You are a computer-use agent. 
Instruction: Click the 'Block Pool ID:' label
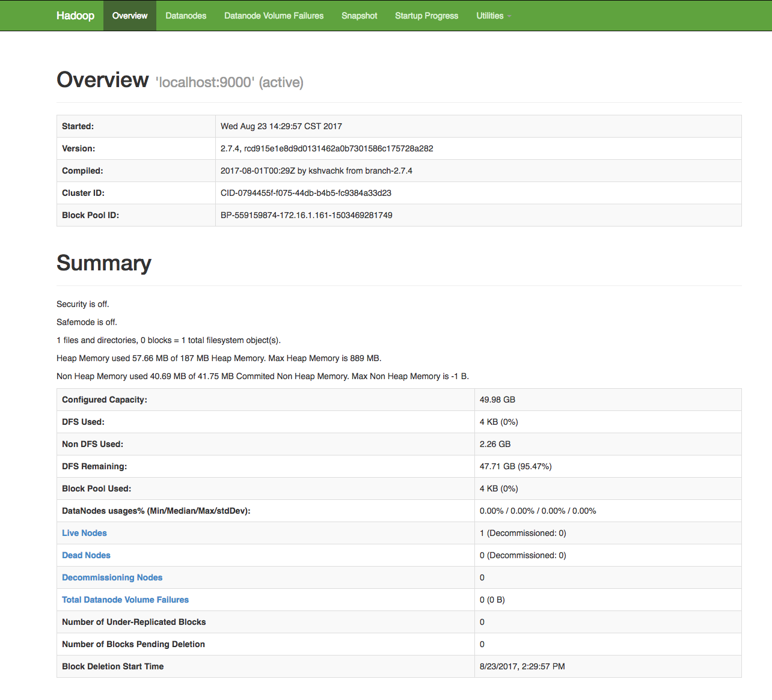(x=90, y=215)
